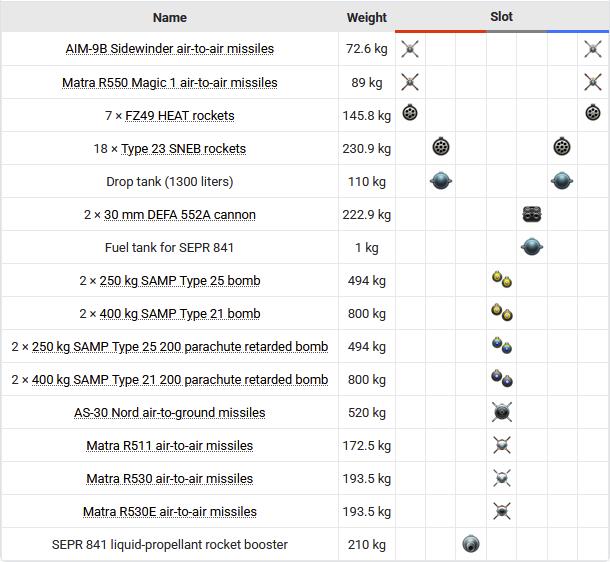Viewport: 610px width, 562px height.
Task: Open 400 kg SAMP Type 21 bomb link
Action: (x=180, y=313)
